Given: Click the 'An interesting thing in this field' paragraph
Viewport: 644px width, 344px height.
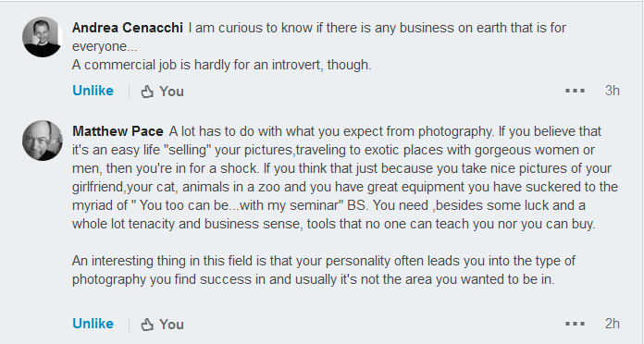Looking at the screenshot, I should pos(324,270).
